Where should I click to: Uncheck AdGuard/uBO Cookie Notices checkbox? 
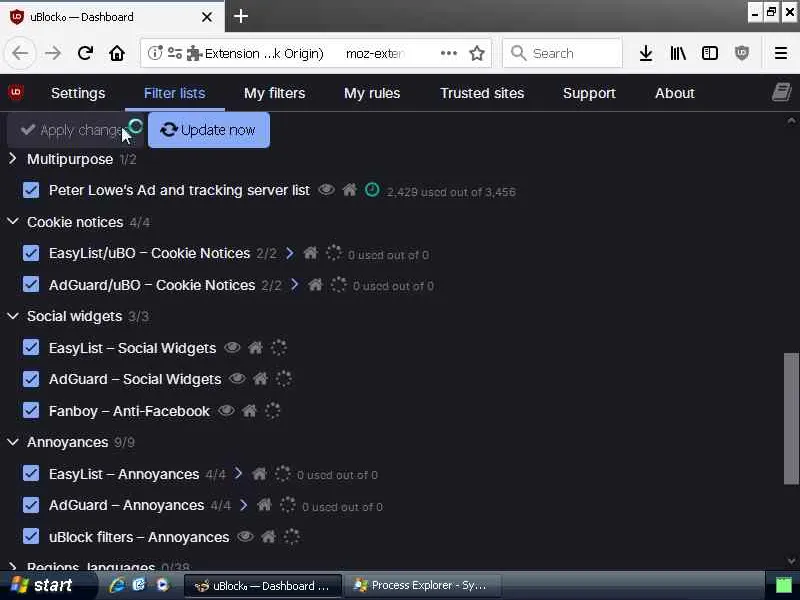pos(31,285)
